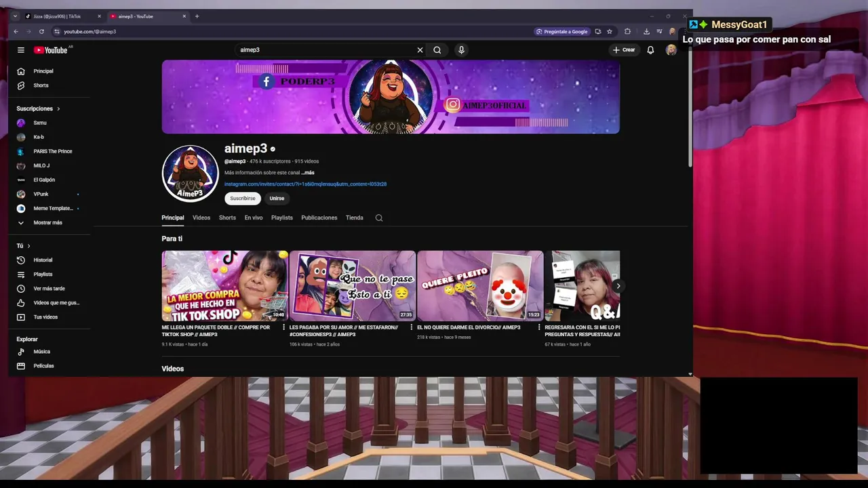The image size is (868, 488).
Task: Click the aimep3 channel avatar
Action: pyautogui.click(x=190, y=174)
